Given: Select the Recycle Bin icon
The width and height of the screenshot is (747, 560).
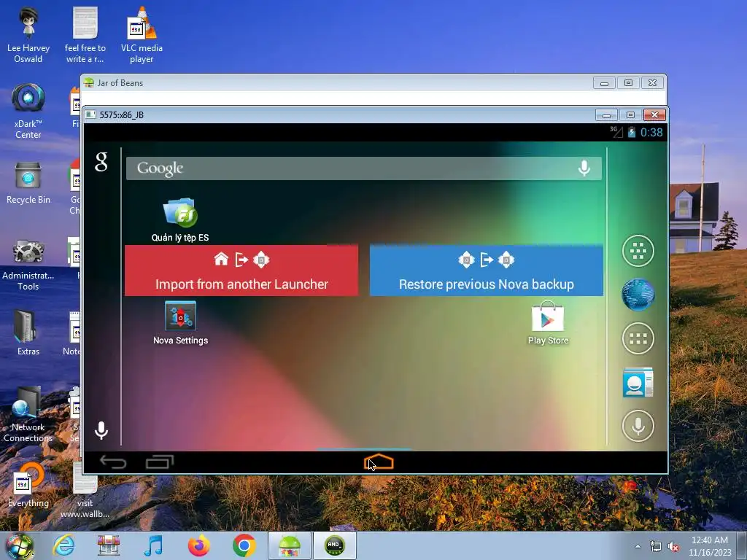Looking at the screenshot, I should 28,183.
